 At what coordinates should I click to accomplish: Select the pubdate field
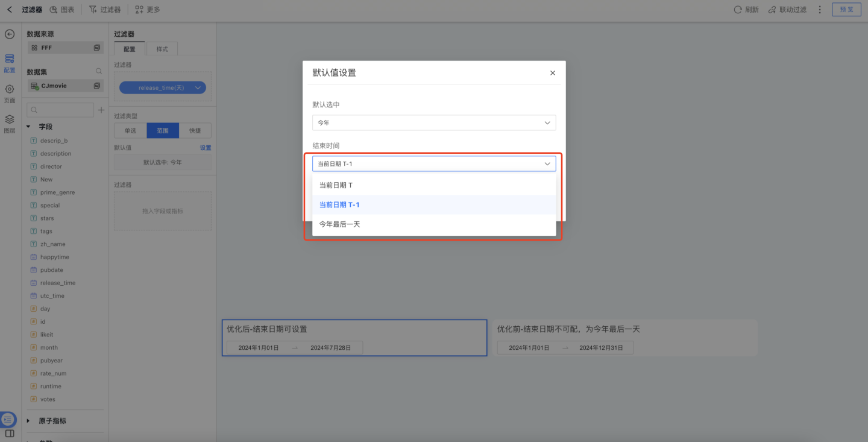tap(52, 270)
